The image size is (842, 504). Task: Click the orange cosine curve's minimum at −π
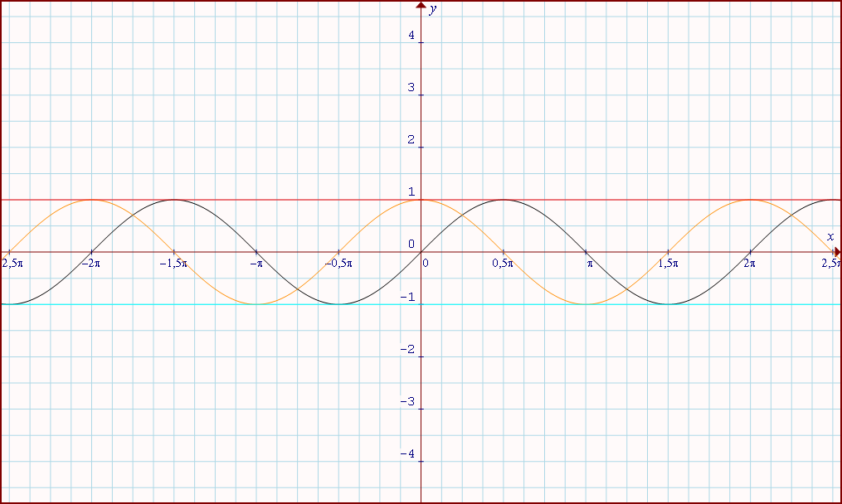tap(256, 303)
